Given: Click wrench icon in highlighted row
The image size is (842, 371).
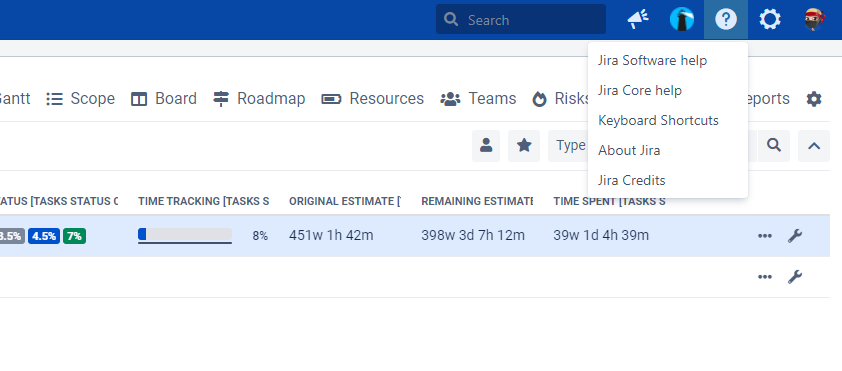Looking at the screenshot, I should click(795, 236).
